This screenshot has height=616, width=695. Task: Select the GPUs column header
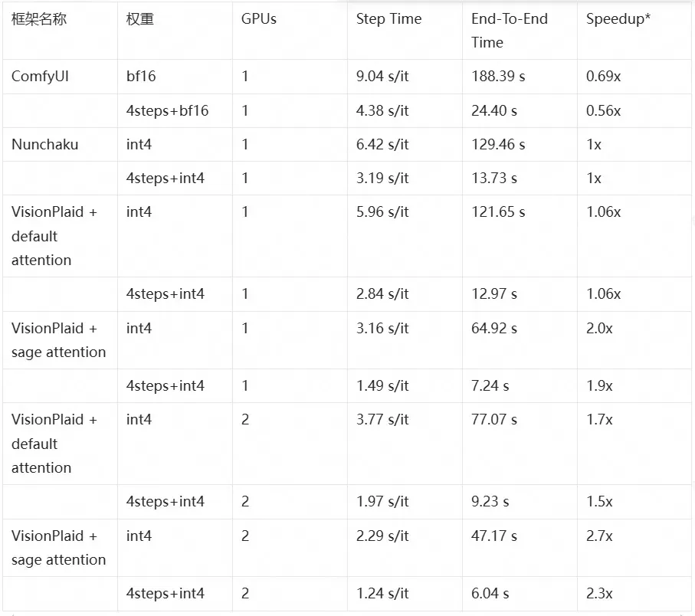click(x=259, y=19)
